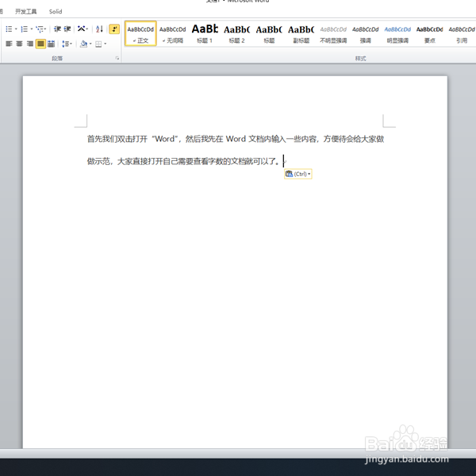Viewport: 476px width, 476px height.
Task: Click the second line starting with 做示范
Action: (x=183, y=161)
